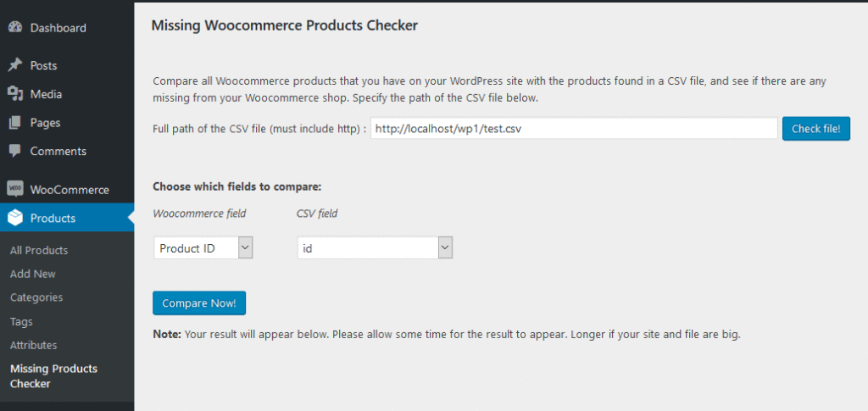Open product Attributes page
Viewport: 868px width, 411px height.
click(33, 345)
